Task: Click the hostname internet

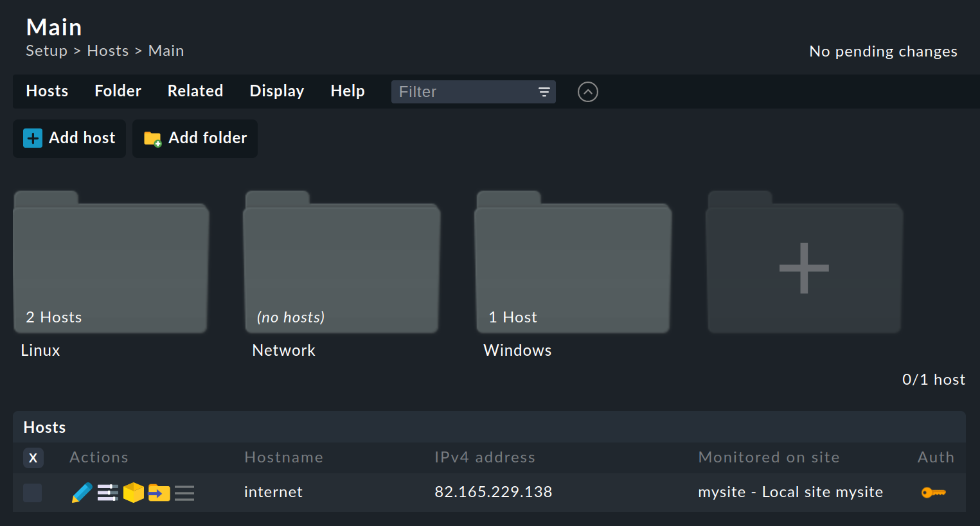Action: [273, 492]
